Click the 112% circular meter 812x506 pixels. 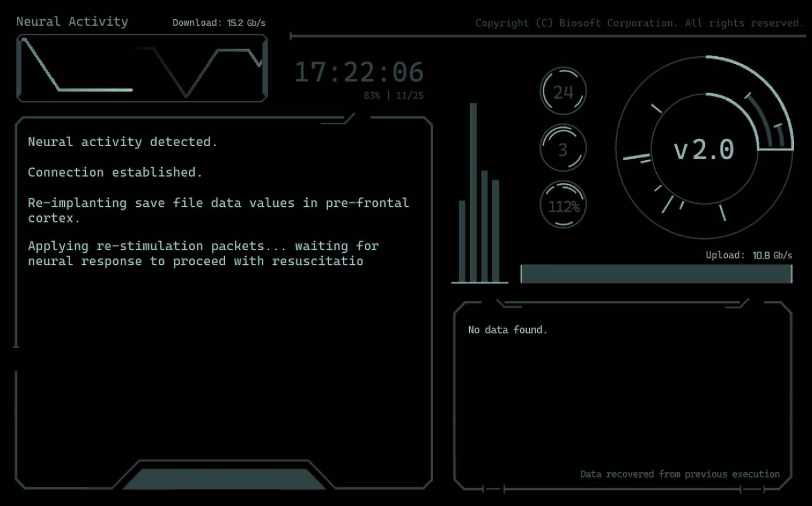563,205
